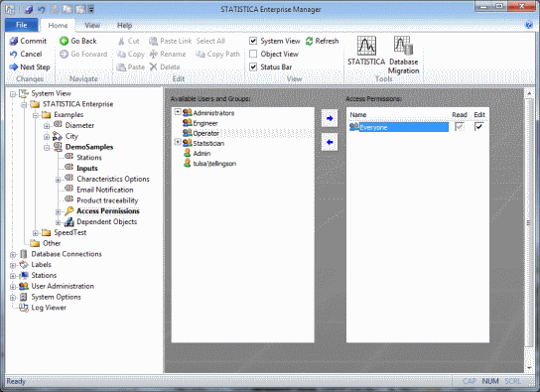540x392 pixels.
Task: Click the Next Step arrow icon
Action: pos(14,66)
